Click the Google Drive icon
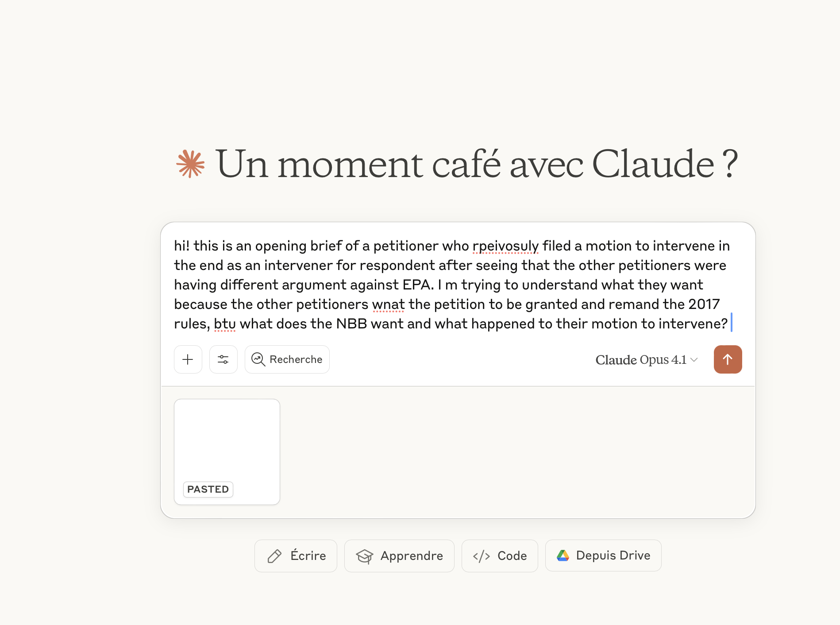Screen dimensions: 840x625 coord(563,556)
